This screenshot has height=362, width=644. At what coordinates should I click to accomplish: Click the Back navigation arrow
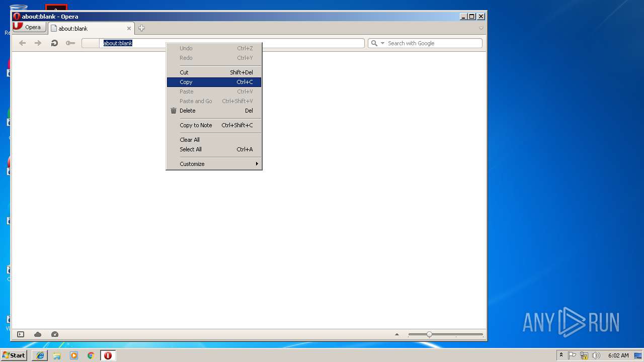[22, 43]
